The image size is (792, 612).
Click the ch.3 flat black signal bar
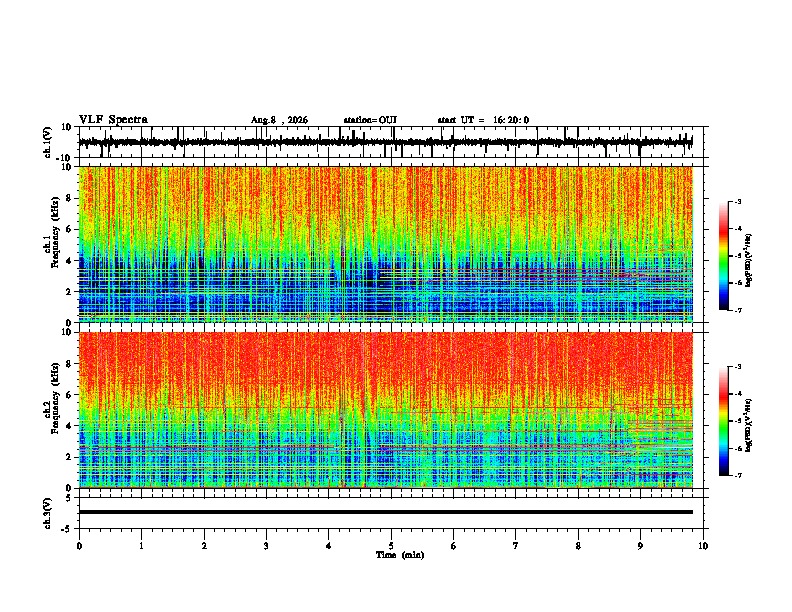click(385, 512)
